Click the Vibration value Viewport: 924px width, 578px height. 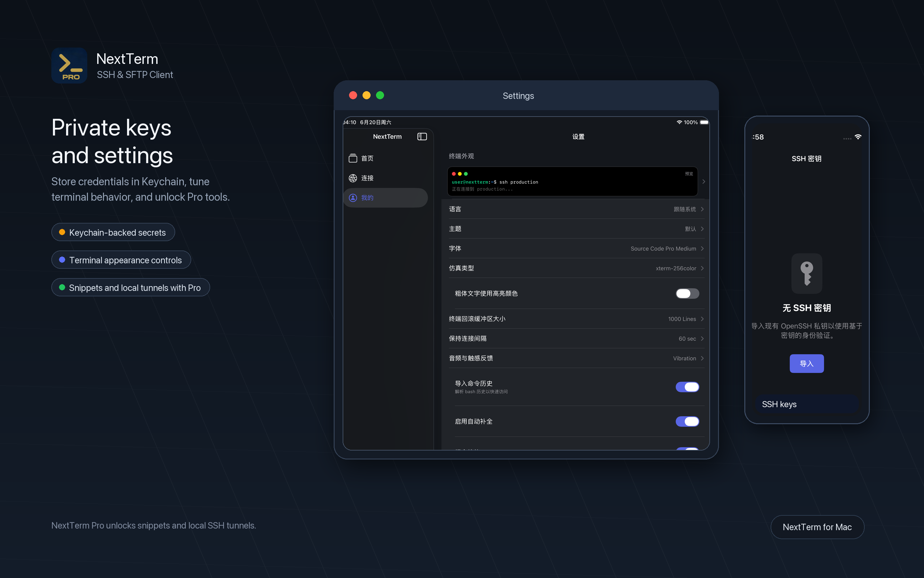pos(684,358)
